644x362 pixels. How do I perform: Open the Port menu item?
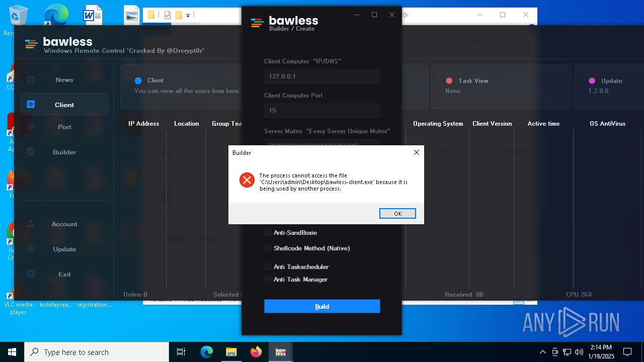click(64, 127)
